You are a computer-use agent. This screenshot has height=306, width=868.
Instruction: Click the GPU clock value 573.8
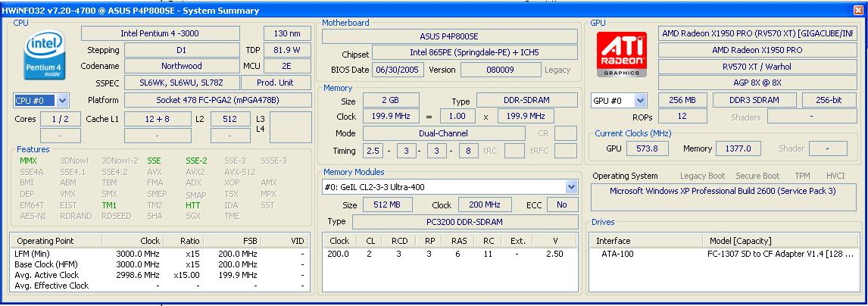[647, 148]
